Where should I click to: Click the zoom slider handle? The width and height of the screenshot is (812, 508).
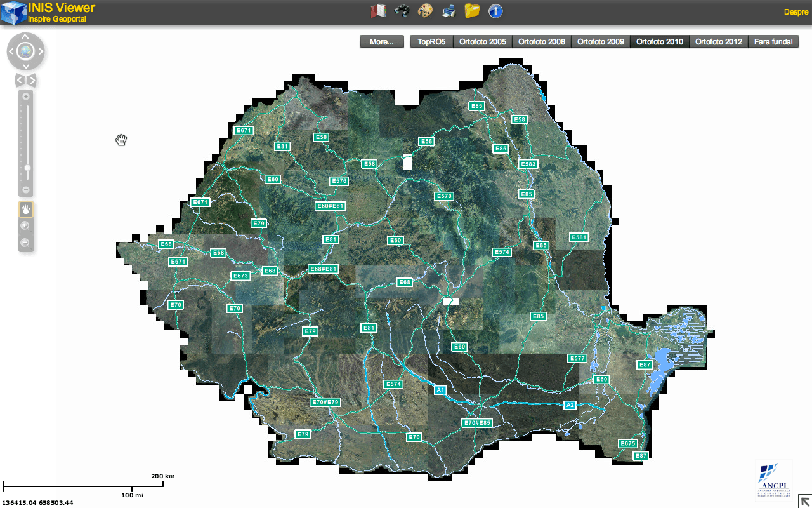pyautogui.click(x=27, y=168)
